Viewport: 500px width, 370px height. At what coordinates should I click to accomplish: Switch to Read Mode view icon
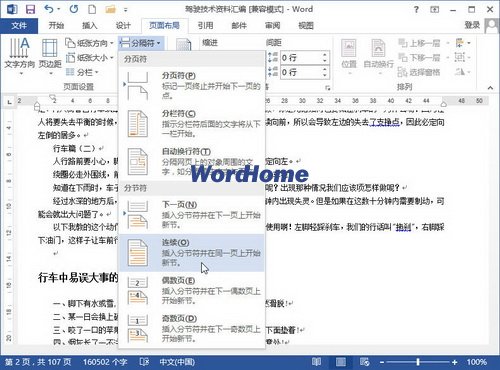point(316,362)
